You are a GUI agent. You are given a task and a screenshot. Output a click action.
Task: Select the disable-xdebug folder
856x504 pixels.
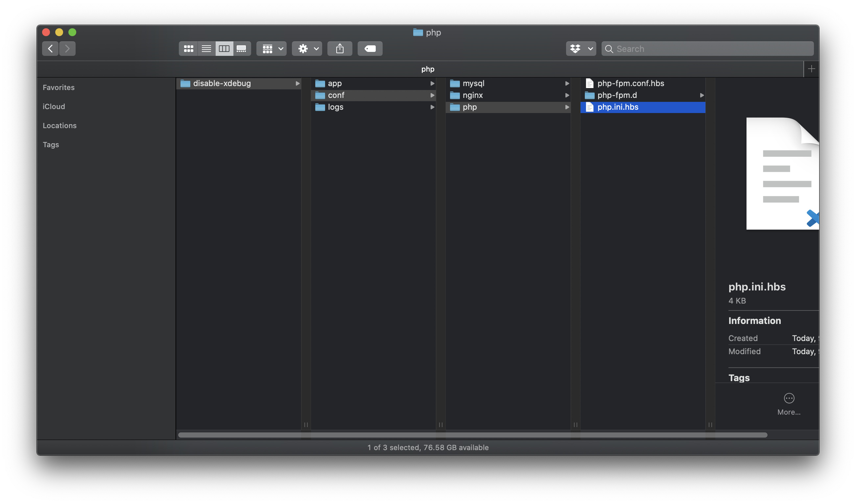239,83
